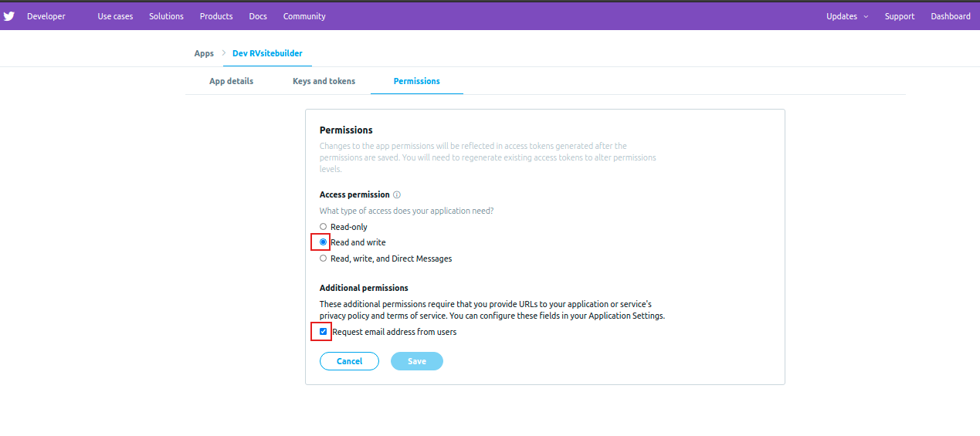The height and width of the screenshot is (436, 980).
Task: Switch to the Keys and tokens tab
Action: (x=324, y=81)
